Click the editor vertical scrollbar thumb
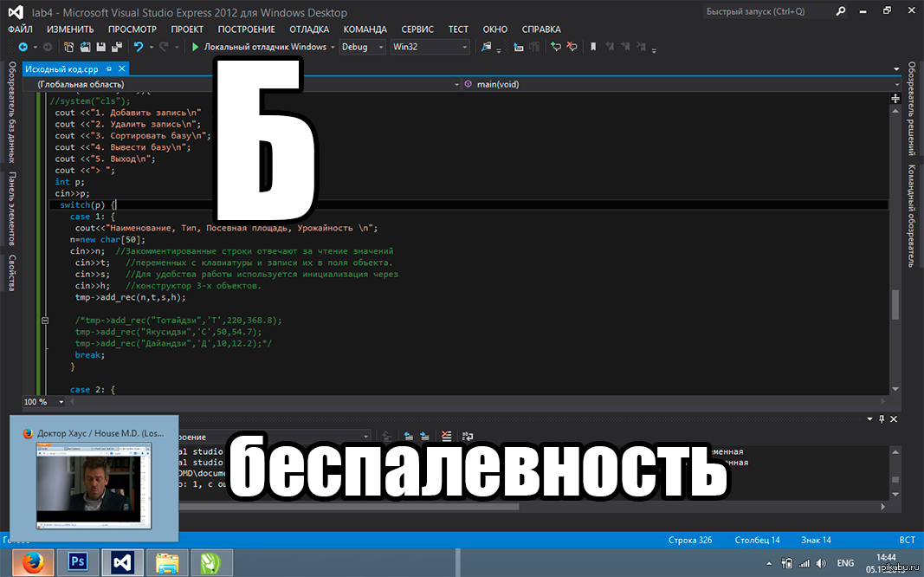The height and width of the screenshot is (577, 924). click(x=895, y=304)
